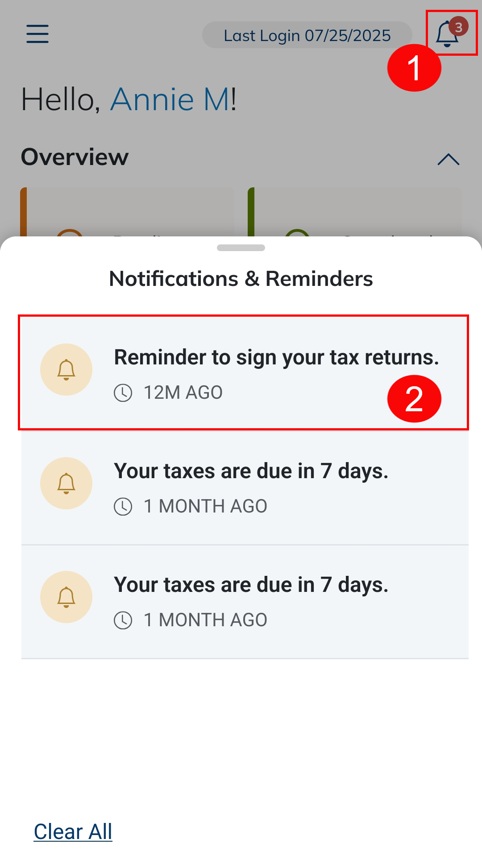Screen dimensions: 482x868
Task: Click the Clear All link
Action: click(73, 832)
